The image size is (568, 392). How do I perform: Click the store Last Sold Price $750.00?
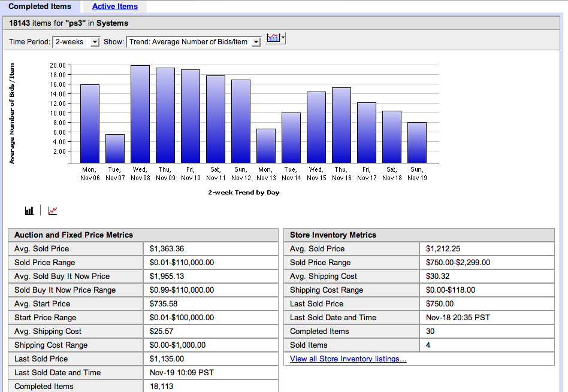(440, 303)
